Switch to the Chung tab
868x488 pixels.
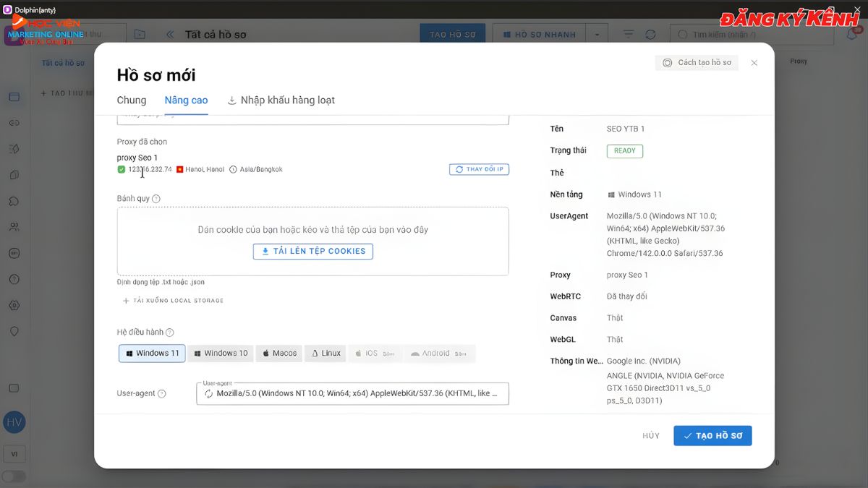132,100
